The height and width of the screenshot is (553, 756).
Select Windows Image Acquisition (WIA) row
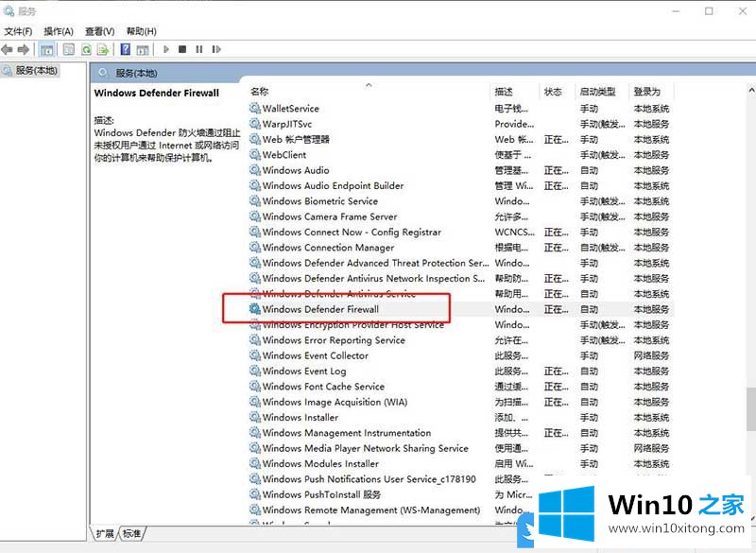460,402
